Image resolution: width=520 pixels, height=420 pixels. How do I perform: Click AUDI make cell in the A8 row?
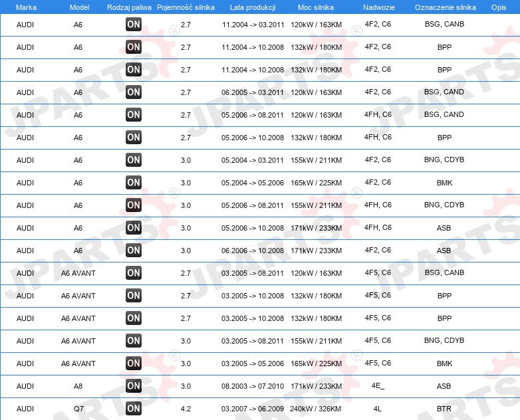(x=25, y=386)
